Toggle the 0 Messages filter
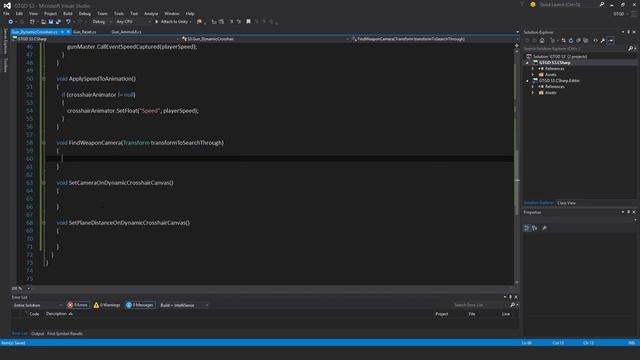Image resolution: width=640 pixels, height=360 pixels. [140, 305]
